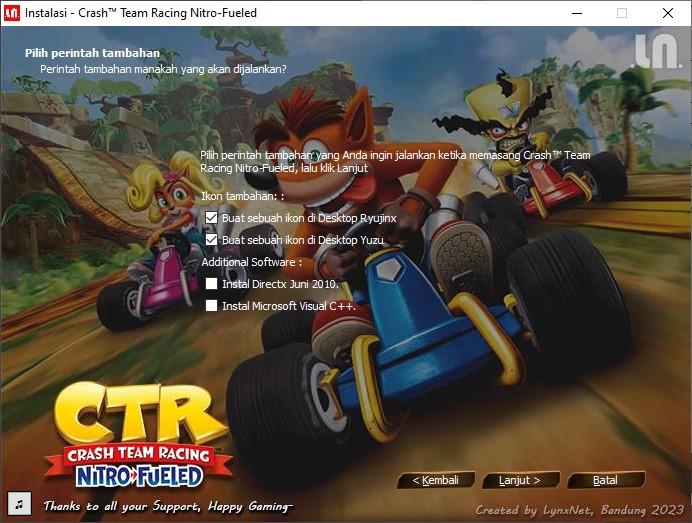Click the 'Additional Software' section label
Image resolution: width=692 pixels, height=523 pixels.
[251, 262]
